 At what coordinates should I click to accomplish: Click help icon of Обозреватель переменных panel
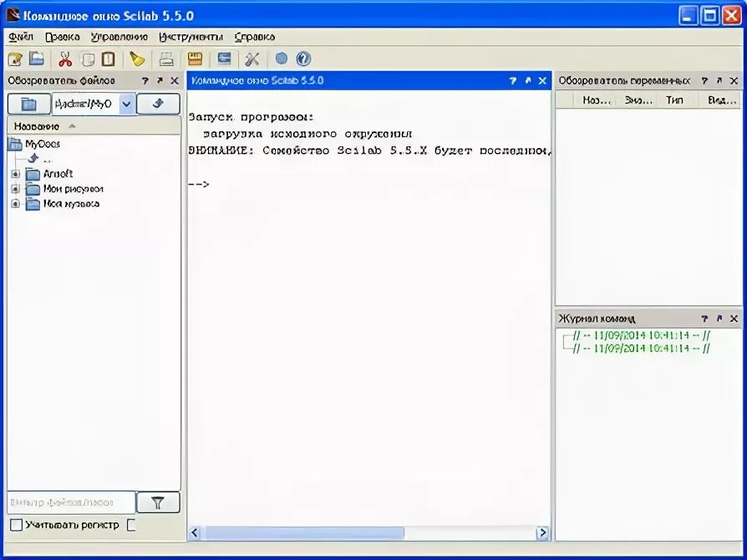tap(704, 81)
